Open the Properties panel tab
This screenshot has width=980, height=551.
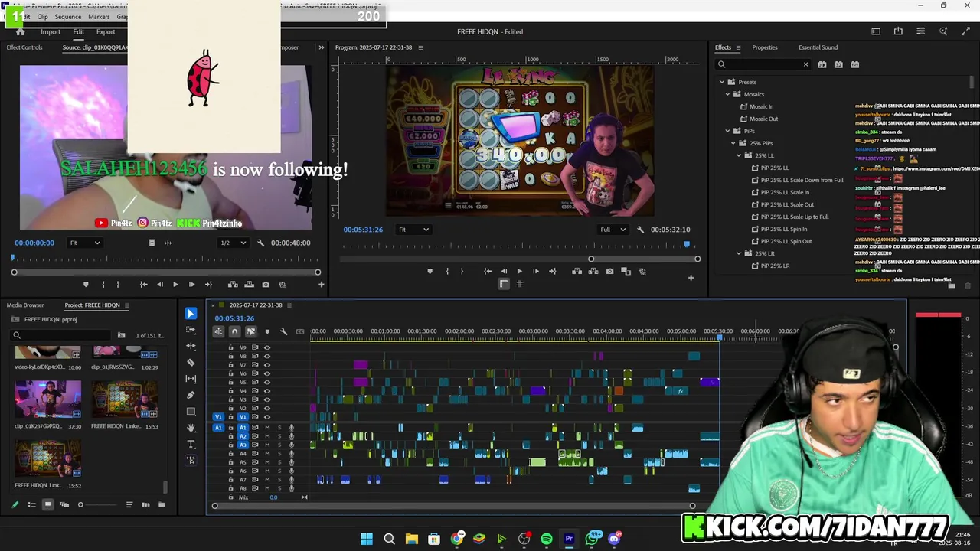coord(764,47)
